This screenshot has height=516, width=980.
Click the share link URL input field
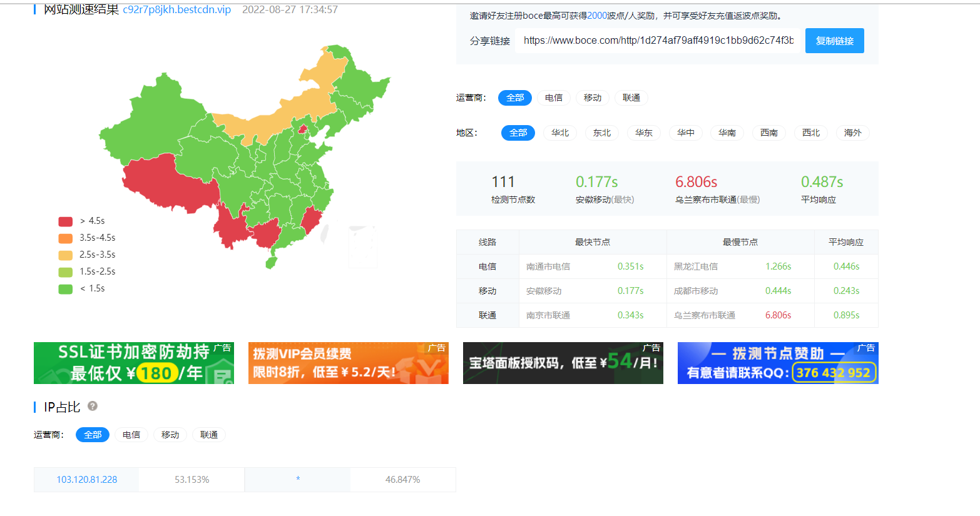657,41
